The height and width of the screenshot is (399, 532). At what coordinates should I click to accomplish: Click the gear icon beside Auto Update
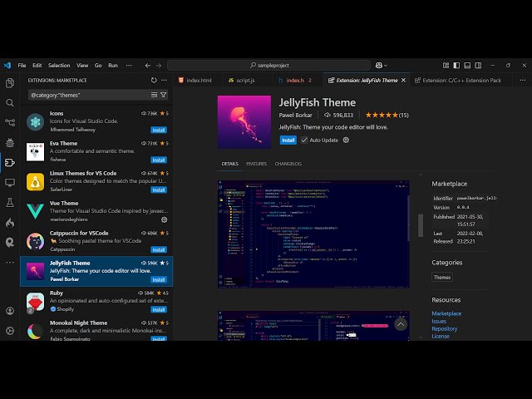346,140
